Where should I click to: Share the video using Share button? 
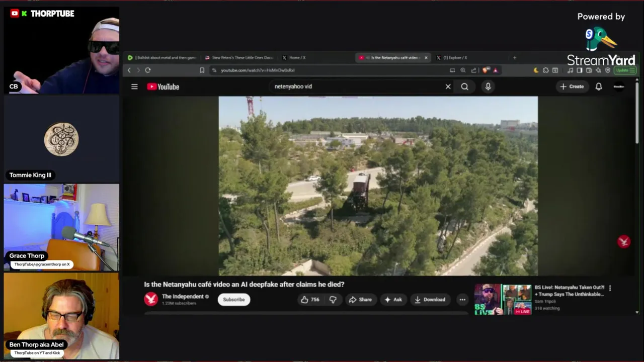click(360, 300)
